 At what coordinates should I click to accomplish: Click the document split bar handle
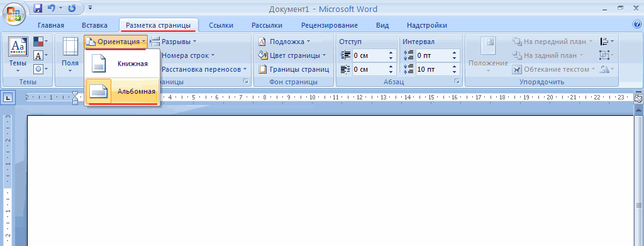pyautogui.click(x=639, y=92)
